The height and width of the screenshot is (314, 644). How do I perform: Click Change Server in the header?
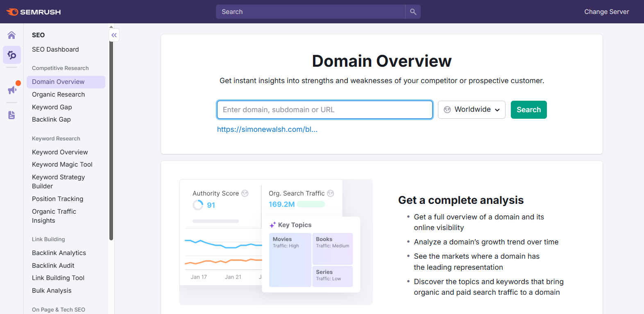[x=606, y=12]
